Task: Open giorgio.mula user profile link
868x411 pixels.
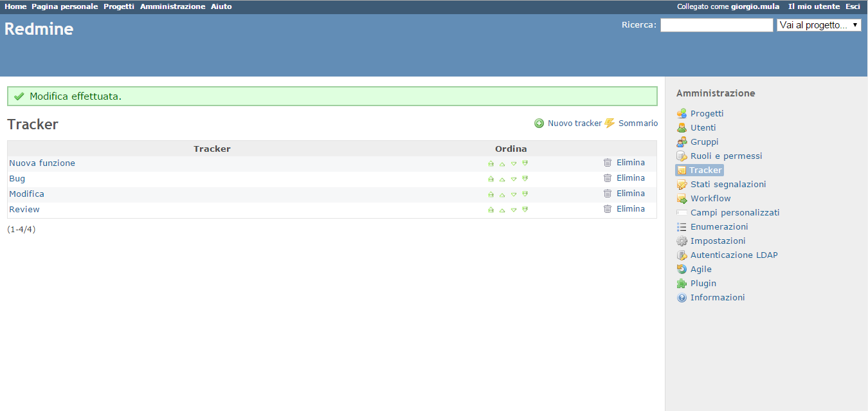Action: tap(755, 6)
